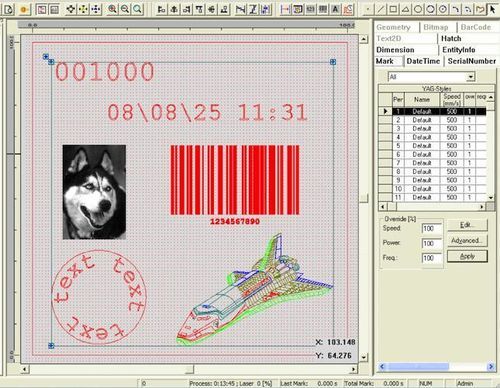This screenshot has height=388, width=500.
Task: Select the '001000' serial number text
Action: (x=105, y=72)
